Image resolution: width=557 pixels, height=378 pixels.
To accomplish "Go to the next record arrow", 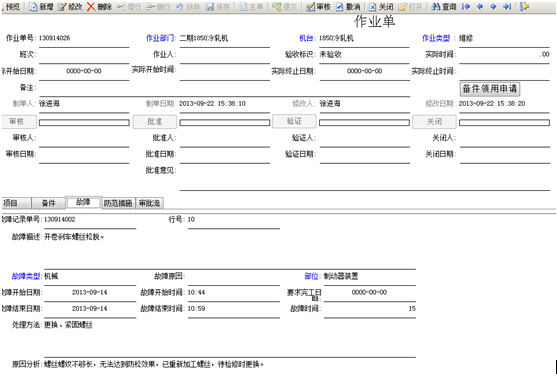I will (493, 6).
